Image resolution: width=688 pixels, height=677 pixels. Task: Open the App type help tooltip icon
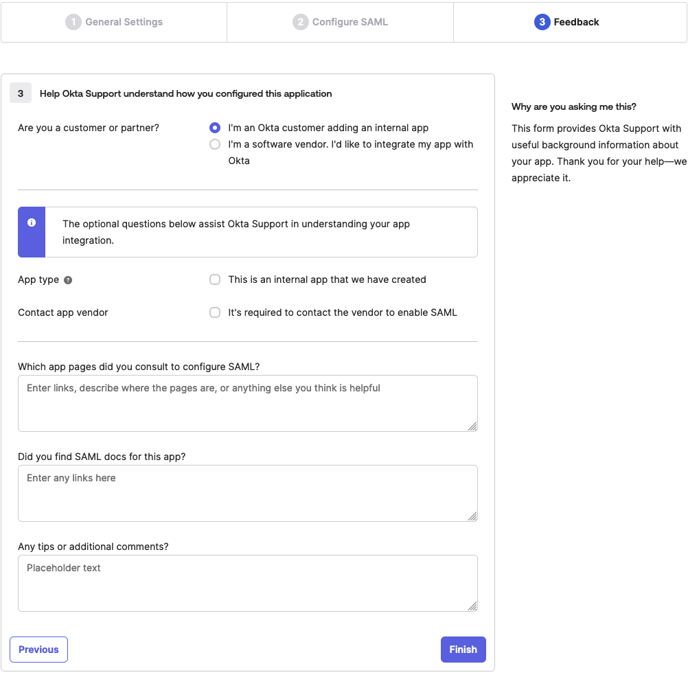68,281
